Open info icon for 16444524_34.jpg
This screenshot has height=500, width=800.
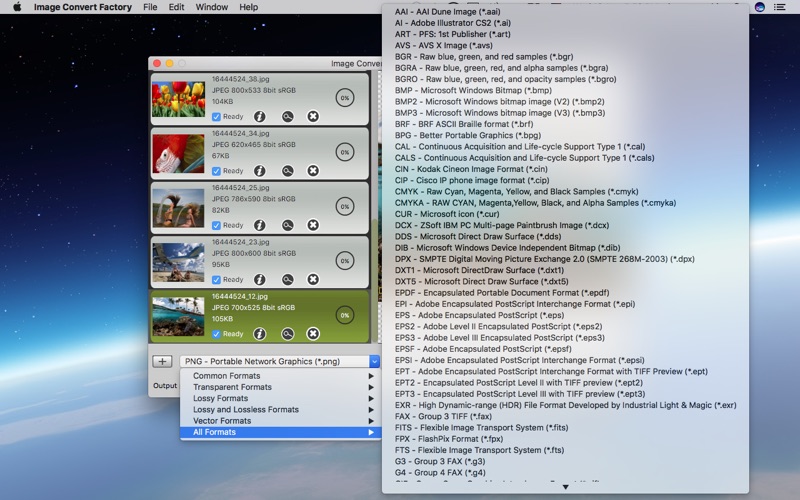point(260,171)
